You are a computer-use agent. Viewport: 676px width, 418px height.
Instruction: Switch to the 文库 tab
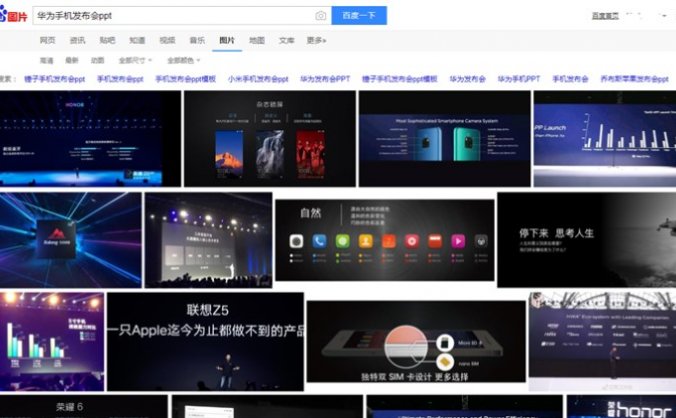coord(287,40)
